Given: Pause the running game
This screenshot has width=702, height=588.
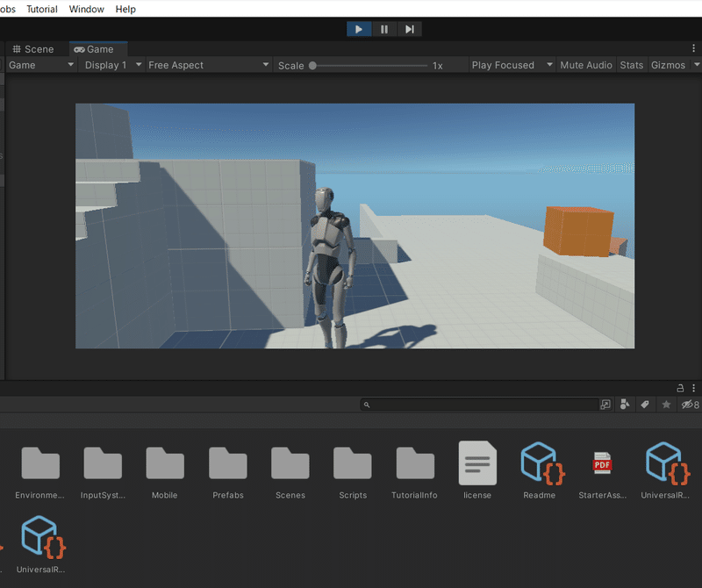Looking at the screenshot, I should [x=383, y=29].
